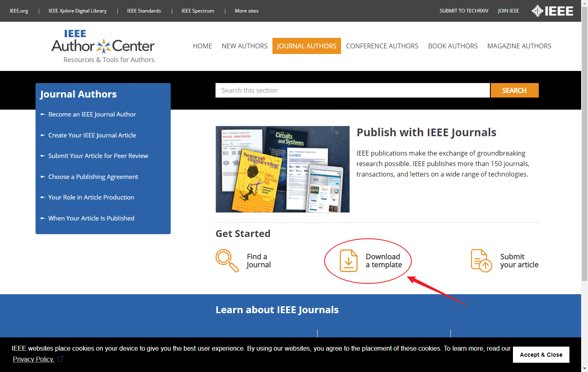Open the IEEE Author Center logo
The image size is (588, 372).
[103, 46]
